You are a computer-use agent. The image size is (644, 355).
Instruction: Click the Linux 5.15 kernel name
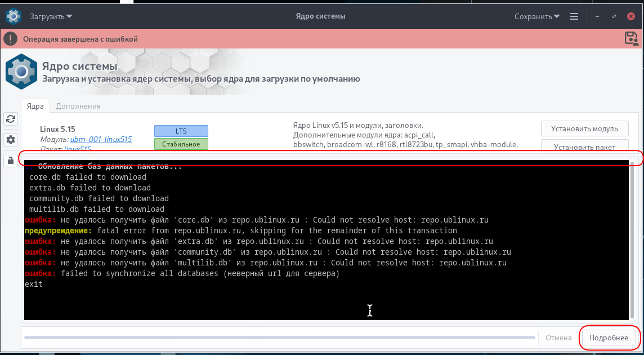pos(57,128)
